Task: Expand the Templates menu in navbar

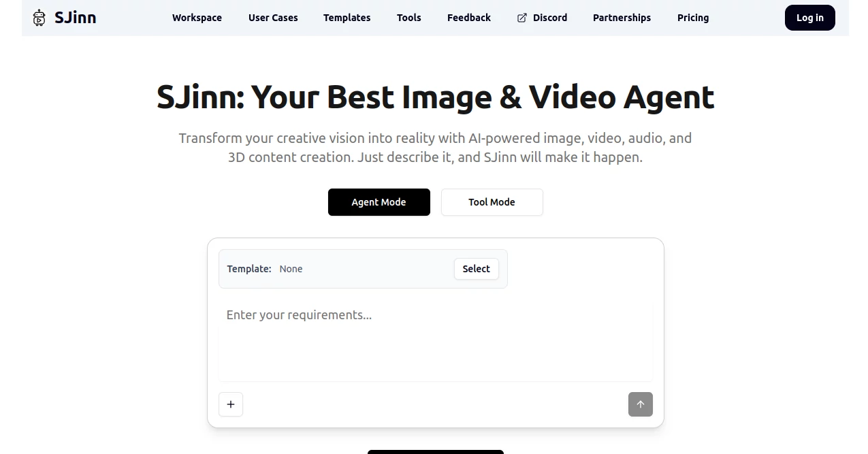Action: 347,18
